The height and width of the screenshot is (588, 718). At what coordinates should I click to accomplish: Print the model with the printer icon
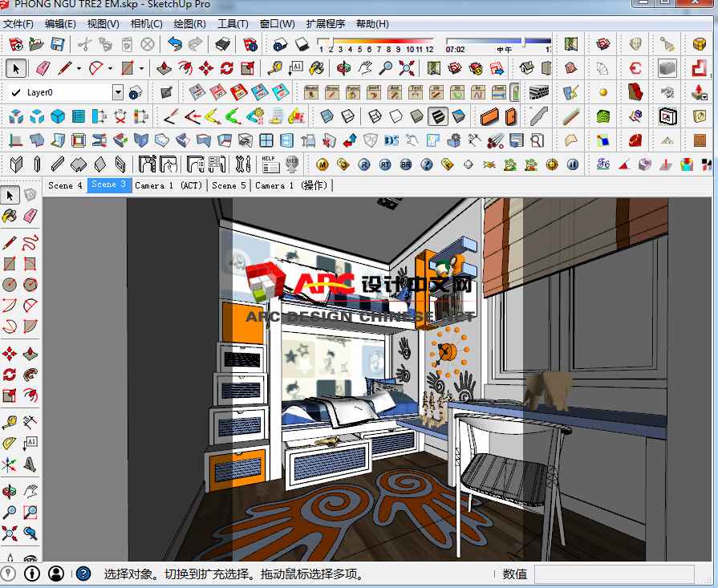pos(222,44)
